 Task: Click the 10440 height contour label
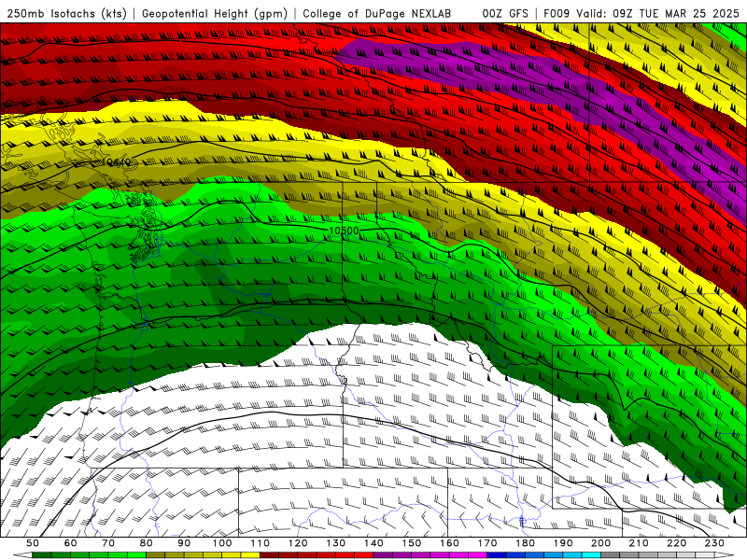point(116,162)
